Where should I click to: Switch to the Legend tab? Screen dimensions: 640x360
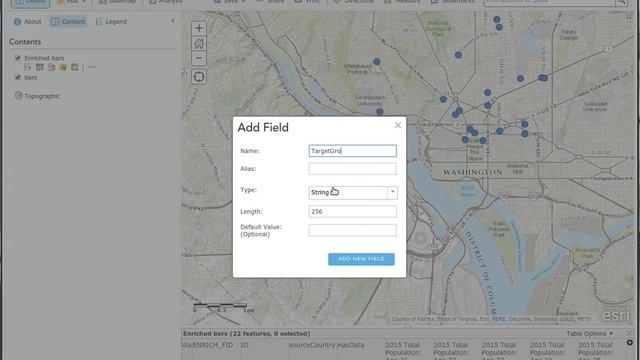tap(111, 22)
